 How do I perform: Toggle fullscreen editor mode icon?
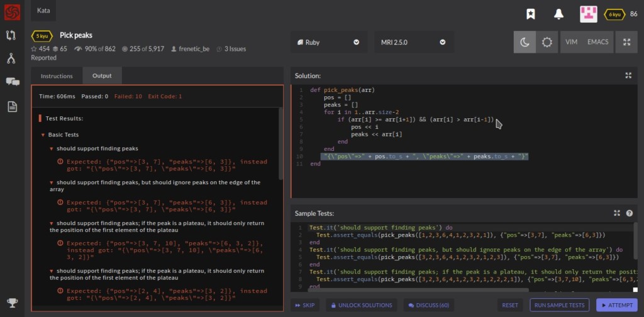coord(626,42)
